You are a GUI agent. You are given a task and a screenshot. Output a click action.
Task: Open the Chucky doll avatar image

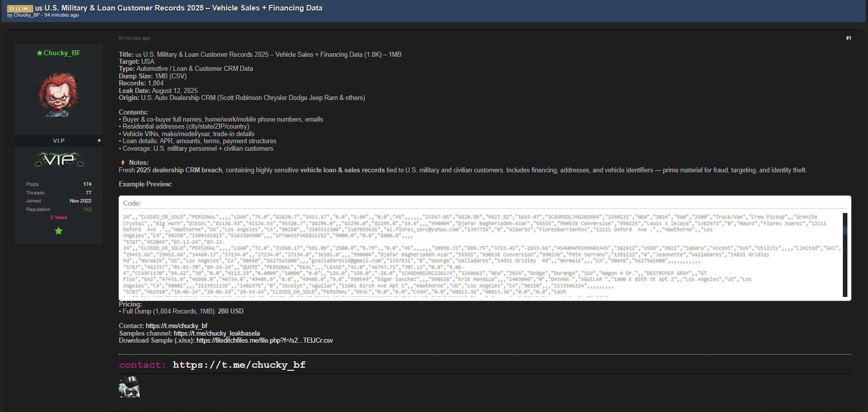pyautogui.click(x=58, y=95)
